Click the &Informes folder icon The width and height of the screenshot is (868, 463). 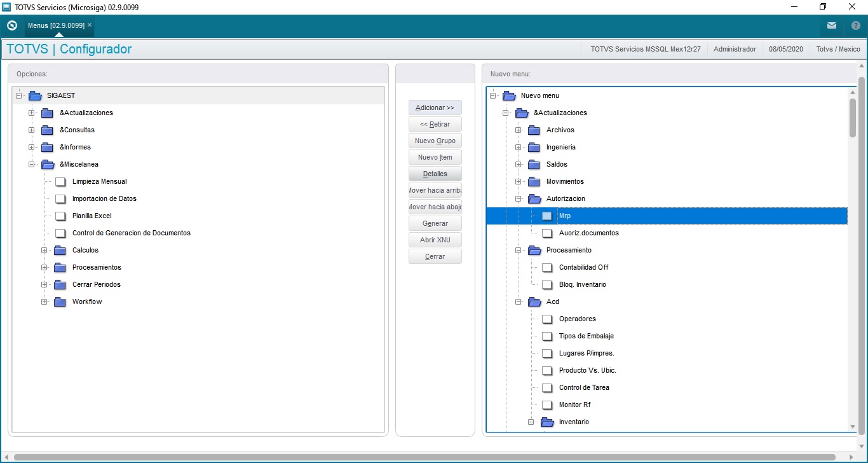48,147
